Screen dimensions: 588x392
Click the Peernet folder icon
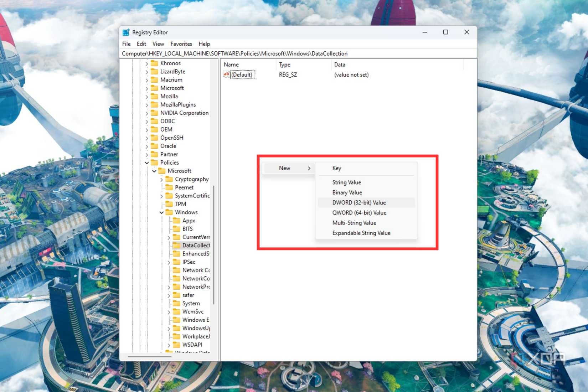[169, 187]
